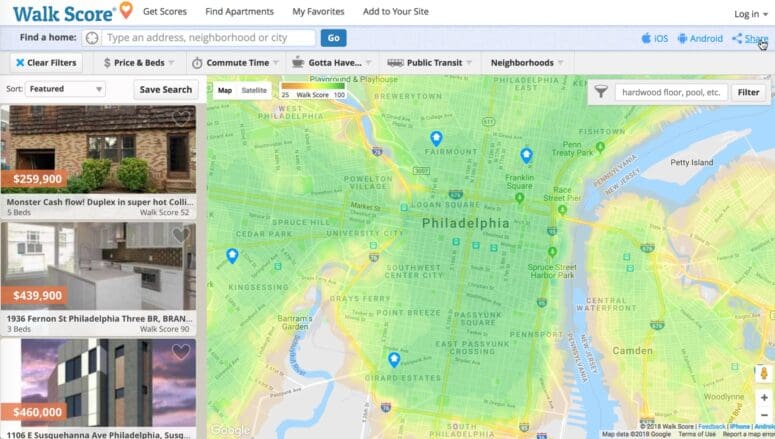Open the Log in dropdown
Screen dimensions: 775x439
[750, 14]
